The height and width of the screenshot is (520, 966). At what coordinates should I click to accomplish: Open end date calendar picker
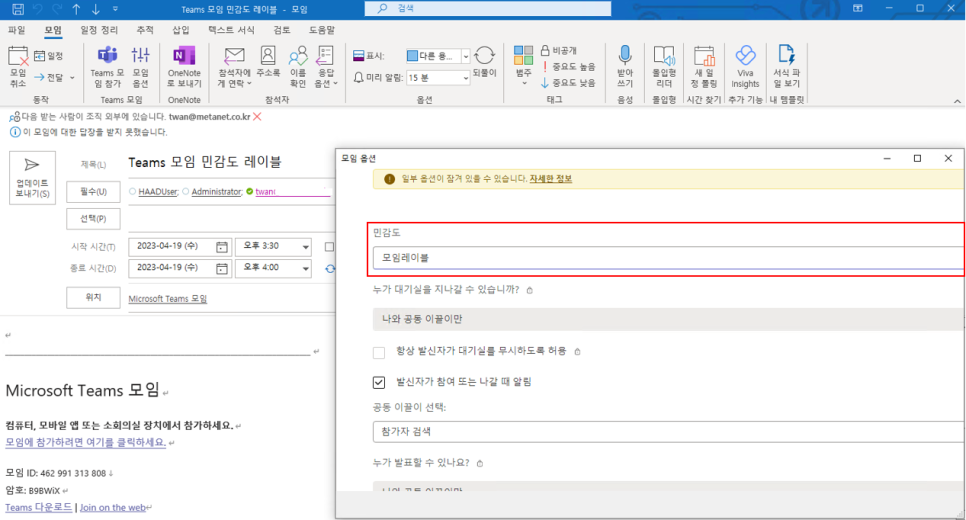(222, 268)
